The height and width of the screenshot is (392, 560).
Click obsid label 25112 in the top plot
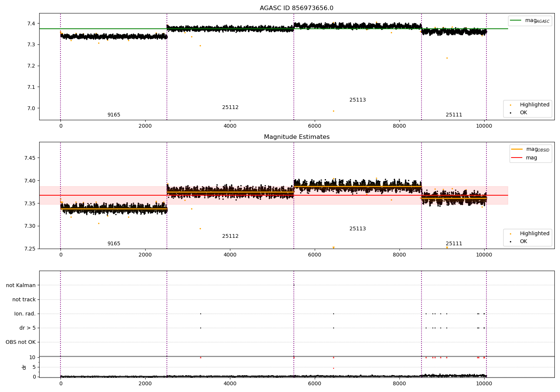[230, 108]
